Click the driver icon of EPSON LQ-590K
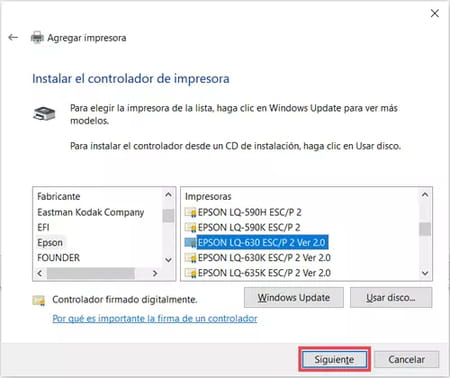Screen dimensions: 450x378 coord(190,228)
